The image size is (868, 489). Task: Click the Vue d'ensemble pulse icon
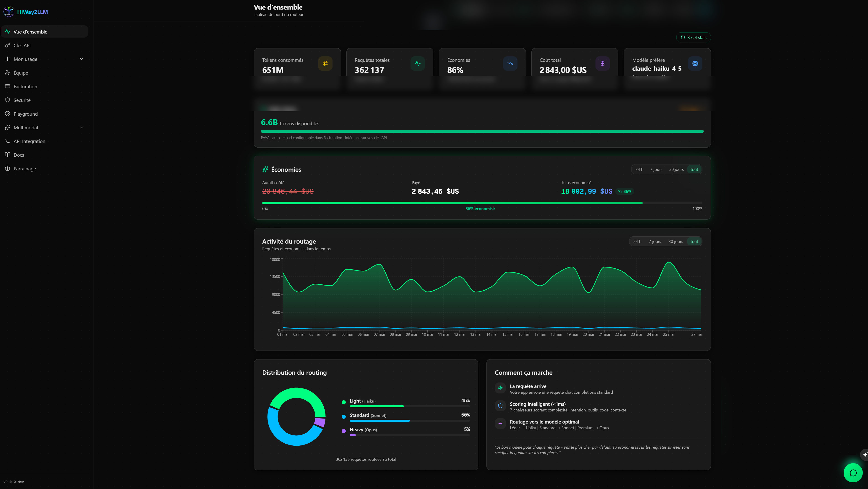point(8,32)
